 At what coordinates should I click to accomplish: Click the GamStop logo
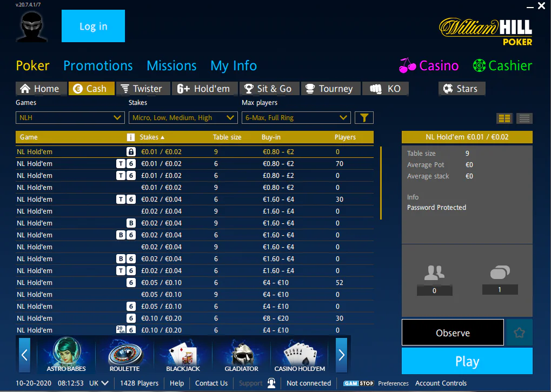tap(359, 383)
